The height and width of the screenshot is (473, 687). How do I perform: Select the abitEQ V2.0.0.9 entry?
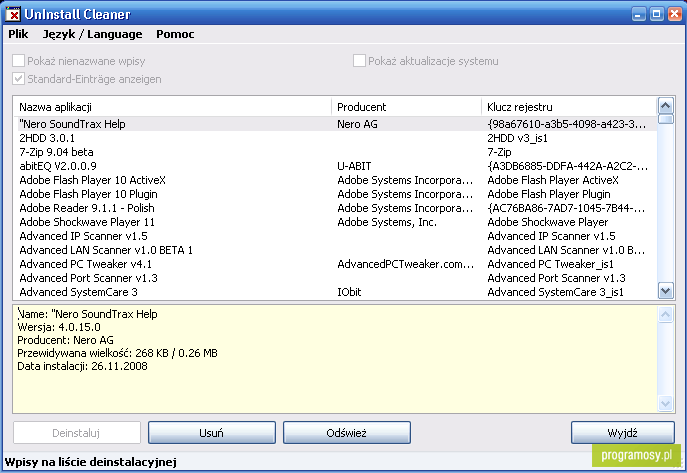coord(58,166)
